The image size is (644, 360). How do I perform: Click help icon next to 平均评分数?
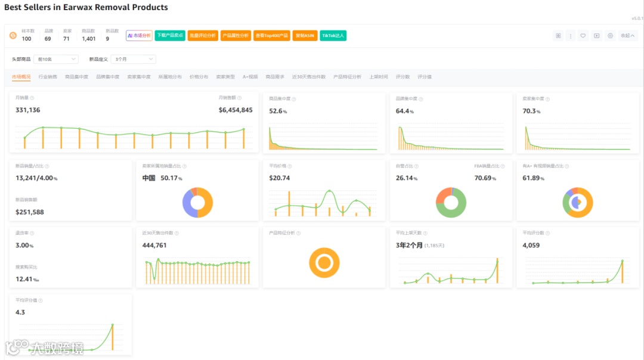point(547,233)
